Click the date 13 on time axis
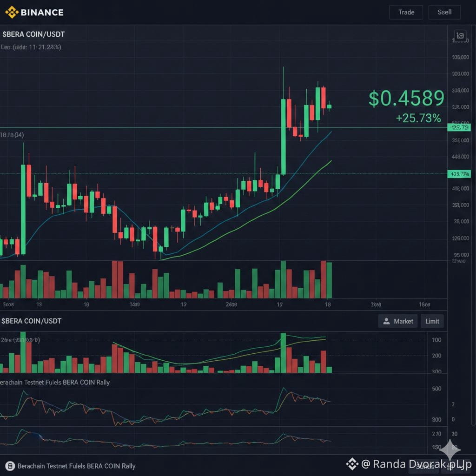The image size is (476, 476). coord(39,304)
